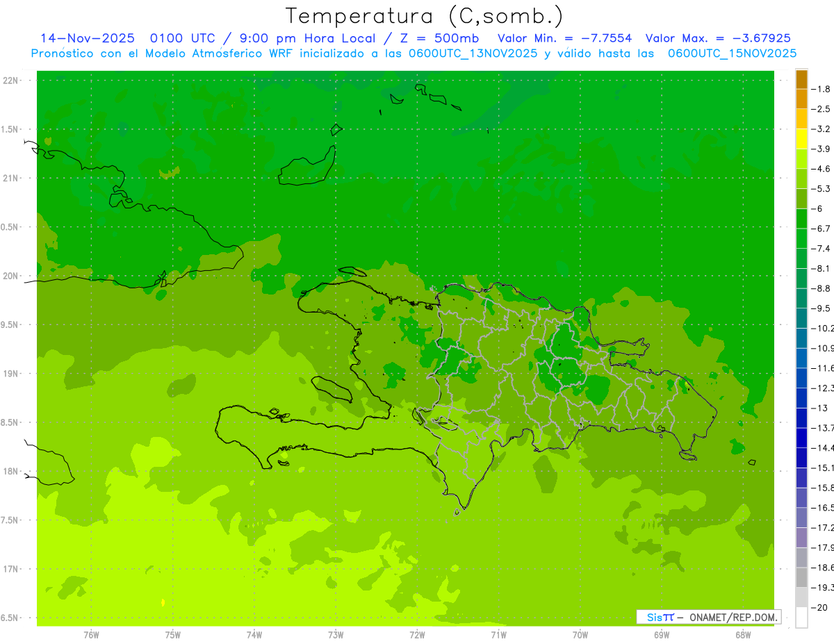Click the 68W longitude axis label

[x=743, y=634]
